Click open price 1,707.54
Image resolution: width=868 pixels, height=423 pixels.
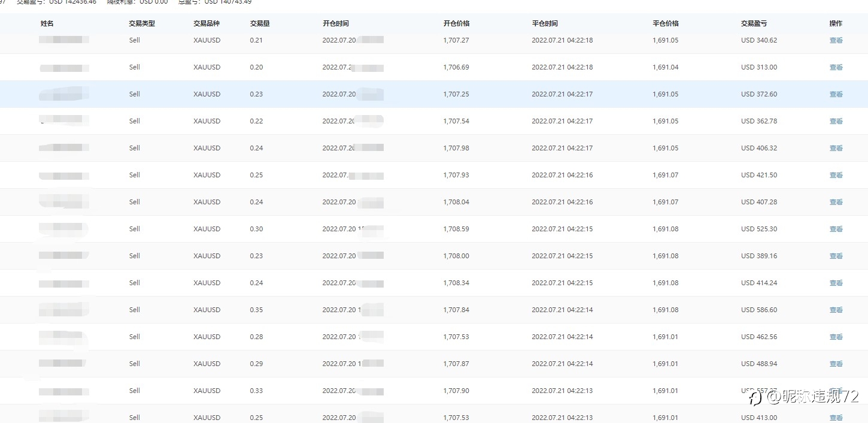[456, 121]
